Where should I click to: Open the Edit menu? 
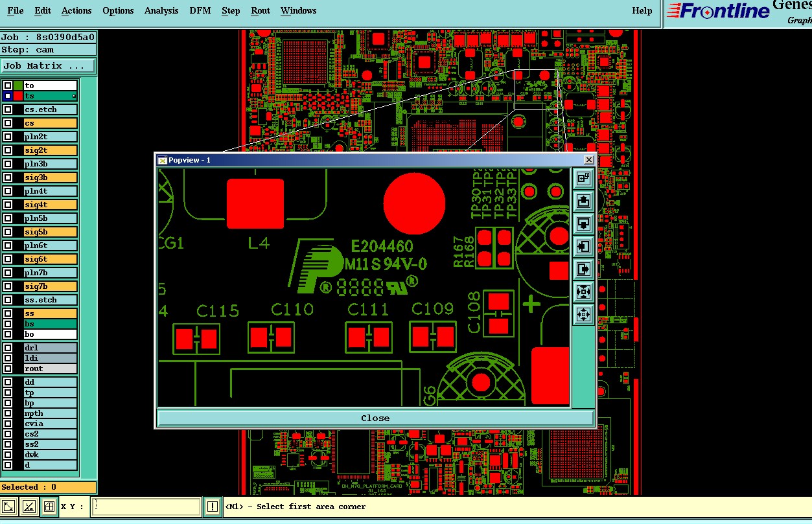point(43,10)
